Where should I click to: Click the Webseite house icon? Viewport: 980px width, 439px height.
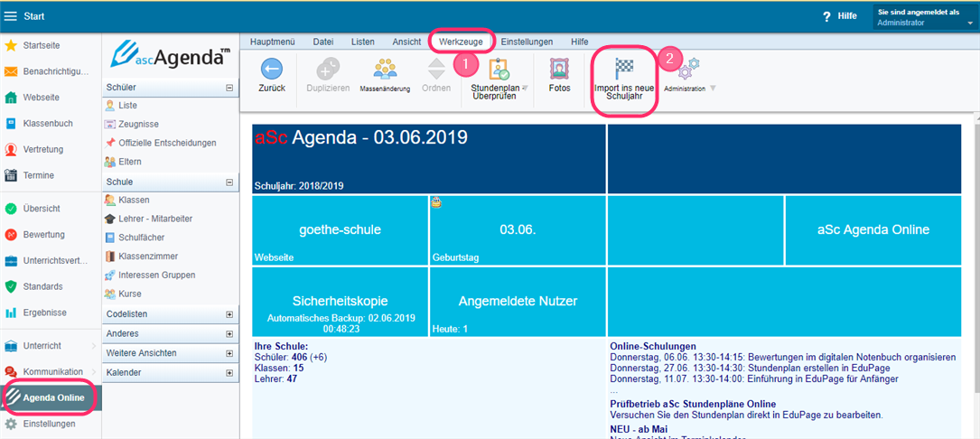click(x=11, y=98)
